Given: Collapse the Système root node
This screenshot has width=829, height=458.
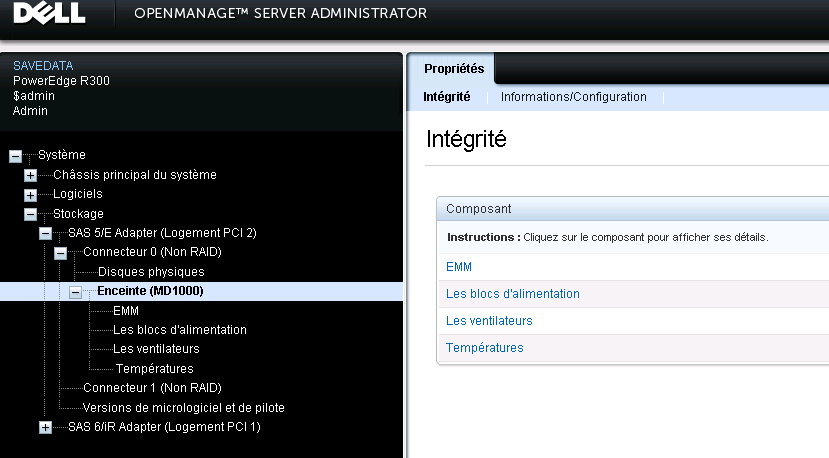Looking at the screenshot, I should pos(15,156).
